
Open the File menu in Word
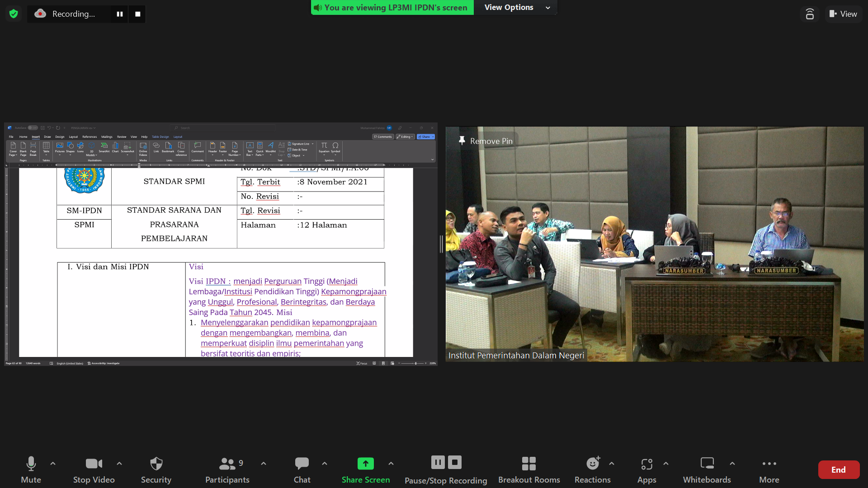click(x=11, y=136)
